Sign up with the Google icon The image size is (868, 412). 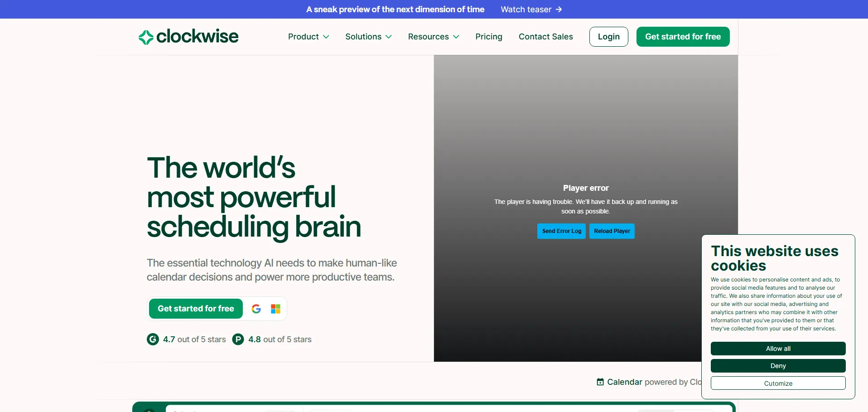click(256, 309)
